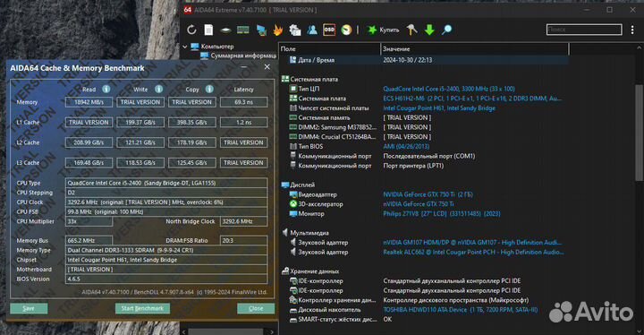Viewport: 644px width, 335px height.
Task: Click the green download arrow icon
Action: tap(429, 30)
